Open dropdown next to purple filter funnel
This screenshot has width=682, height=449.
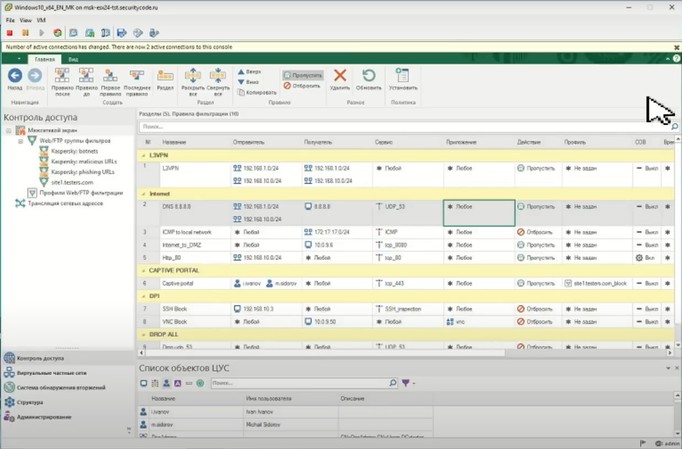(414, 383)
